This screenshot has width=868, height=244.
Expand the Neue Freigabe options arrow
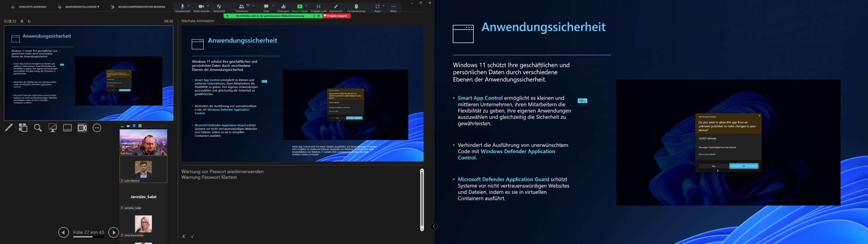pos(306,6)
